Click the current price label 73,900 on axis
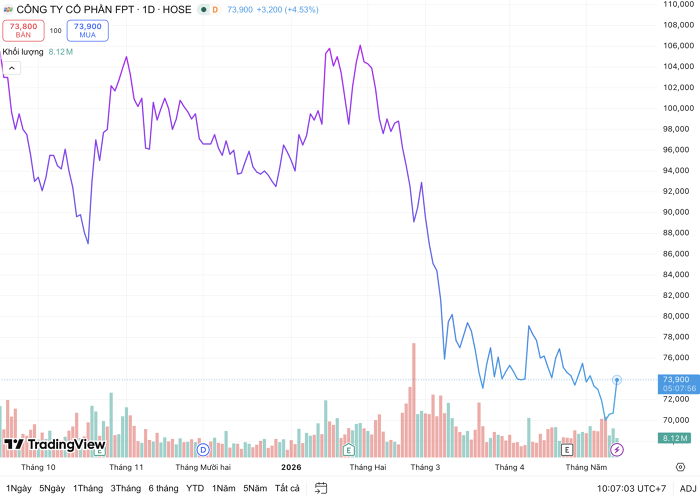This screenshot has width=700, height=498. coord(679,384)
